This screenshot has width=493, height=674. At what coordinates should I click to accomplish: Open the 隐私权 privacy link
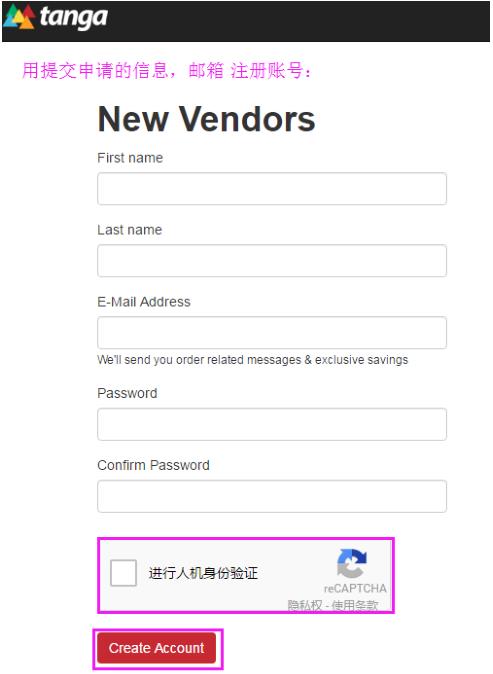pyautogui.click(x=304, y=605)
